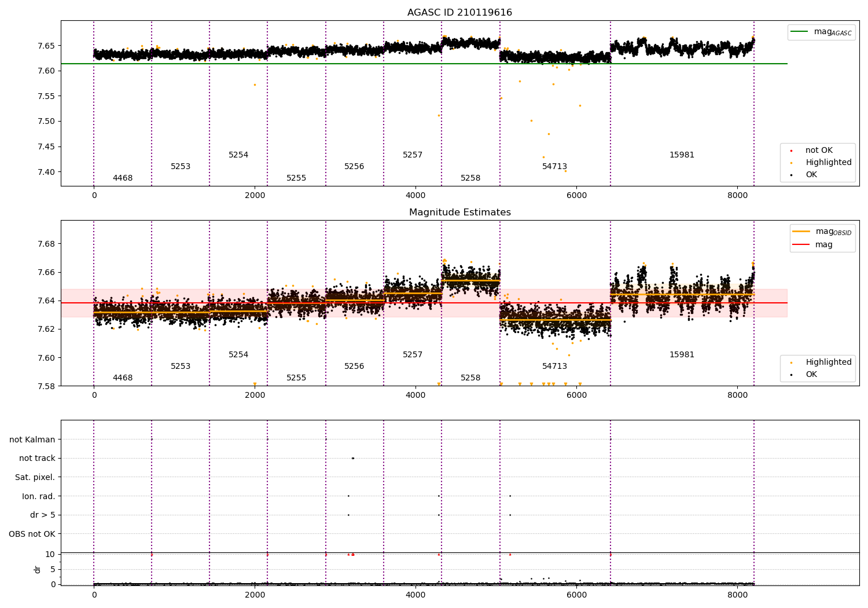868x608 pixels.
Task: Click the 'dr > 5' row label
Action: (42, 515)
